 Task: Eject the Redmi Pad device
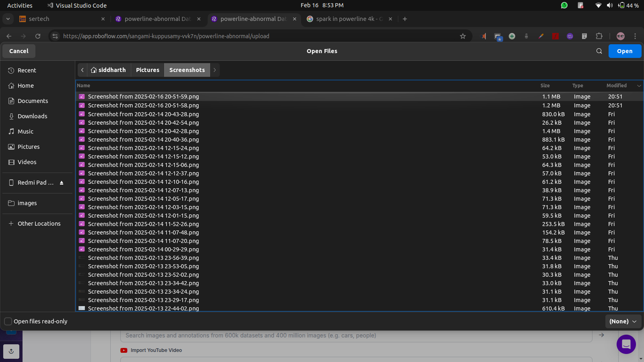tap(62, 183)
